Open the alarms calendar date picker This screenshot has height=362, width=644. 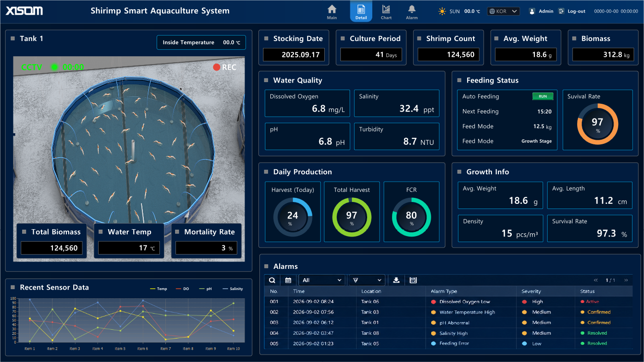pos(288,280)
